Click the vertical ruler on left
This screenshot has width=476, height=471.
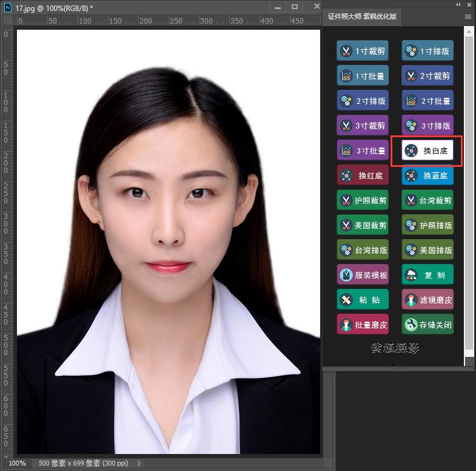point(7,242)
